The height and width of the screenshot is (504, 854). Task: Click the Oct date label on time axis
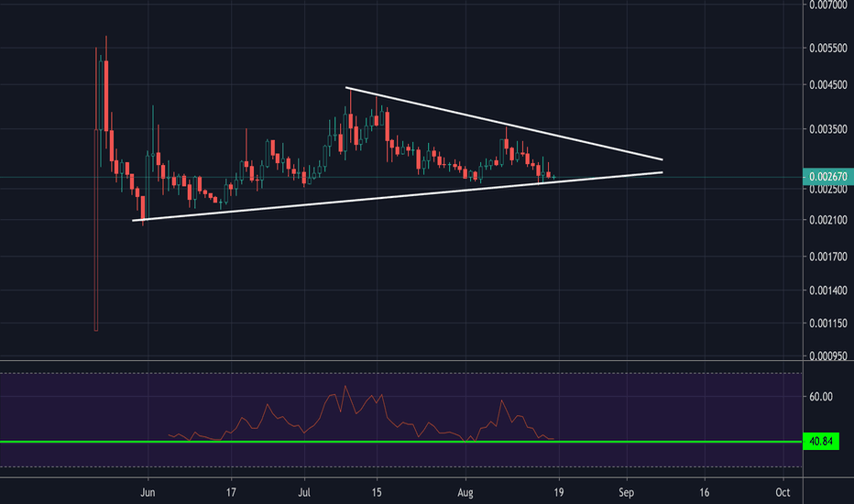pyautogui.click(x=783, y=493)
